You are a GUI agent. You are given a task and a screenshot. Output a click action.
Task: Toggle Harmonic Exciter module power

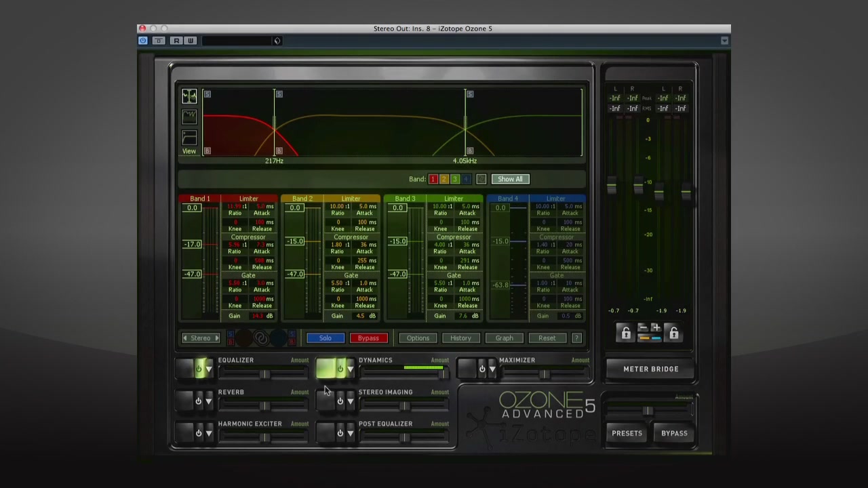[198, 432]
